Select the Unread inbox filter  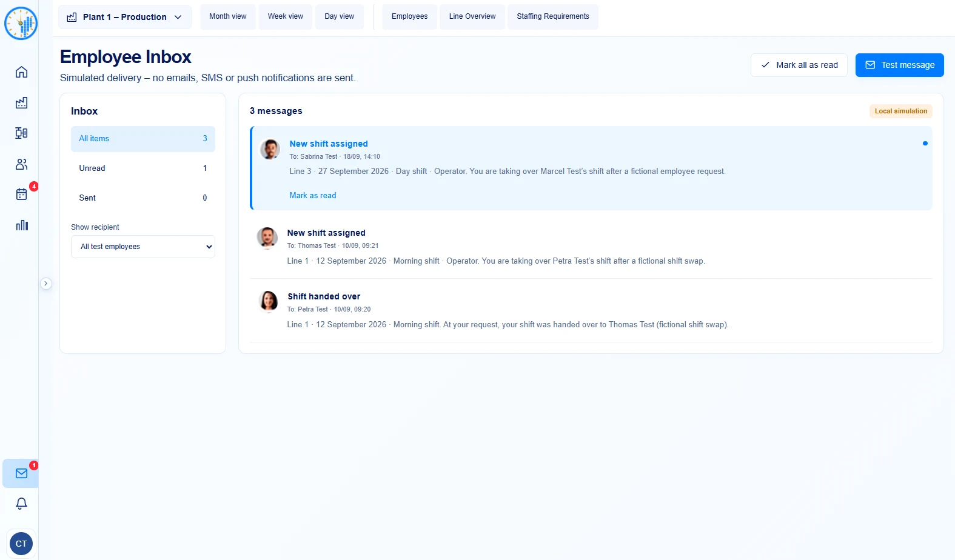click(x=143, y=168)
